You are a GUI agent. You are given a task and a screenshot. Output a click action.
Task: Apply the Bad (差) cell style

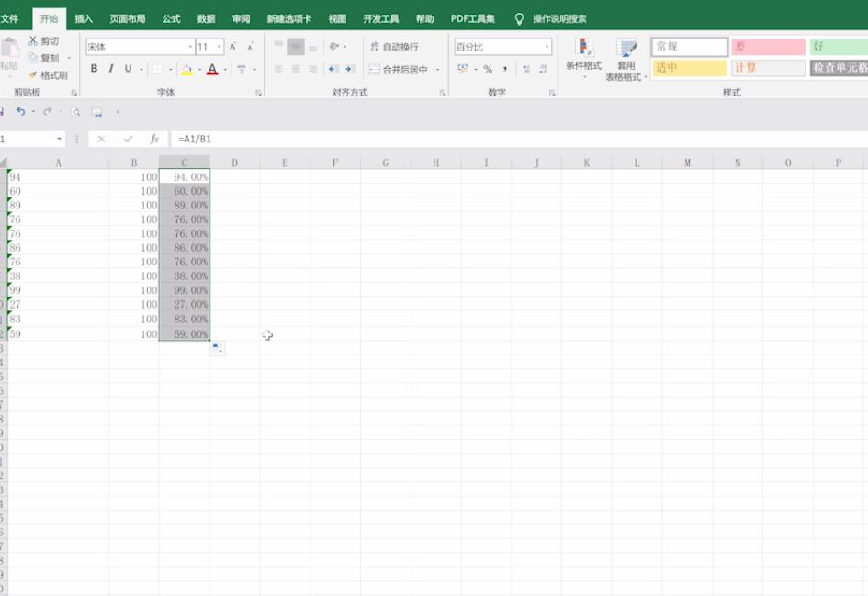coord(768,47)
